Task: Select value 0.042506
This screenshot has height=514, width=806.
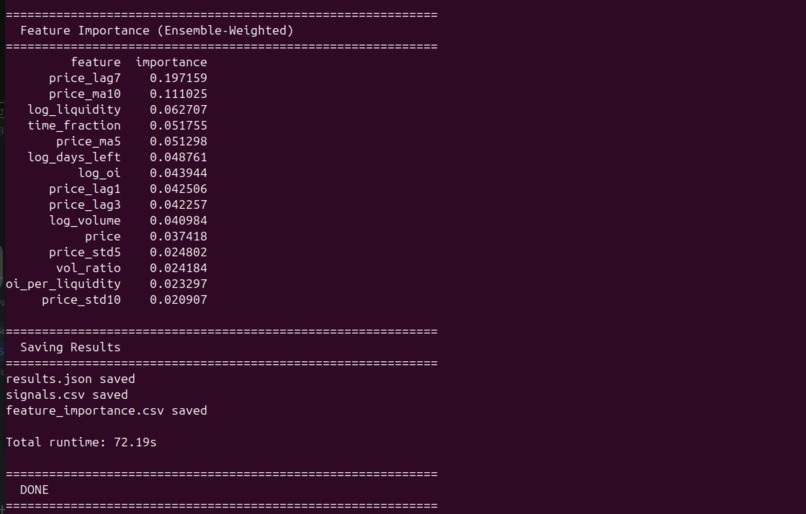Action: click(178, 189)
